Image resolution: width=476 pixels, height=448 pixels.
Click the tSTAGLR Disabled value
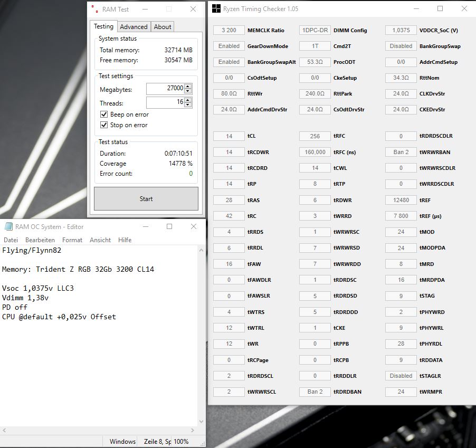tap(401, 376)
